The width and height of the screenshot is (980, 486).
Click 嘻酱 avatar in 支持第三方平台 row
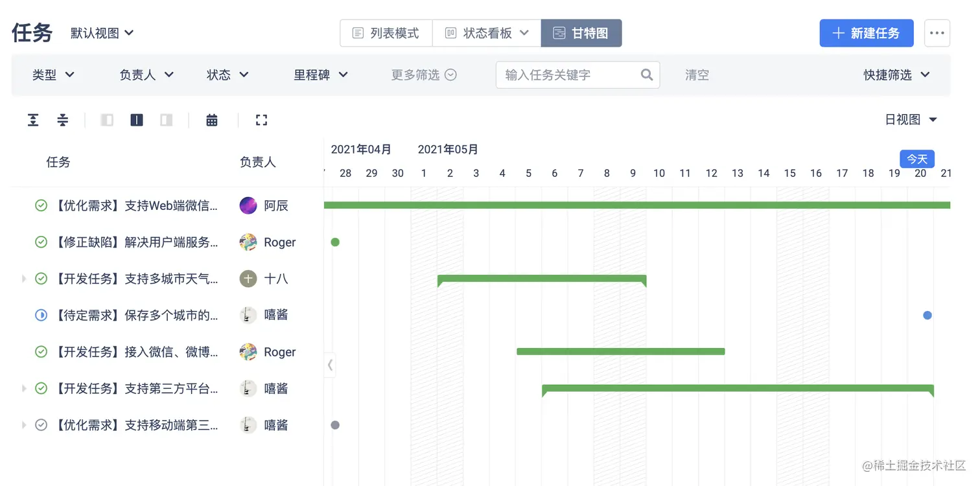pos(248,388)
